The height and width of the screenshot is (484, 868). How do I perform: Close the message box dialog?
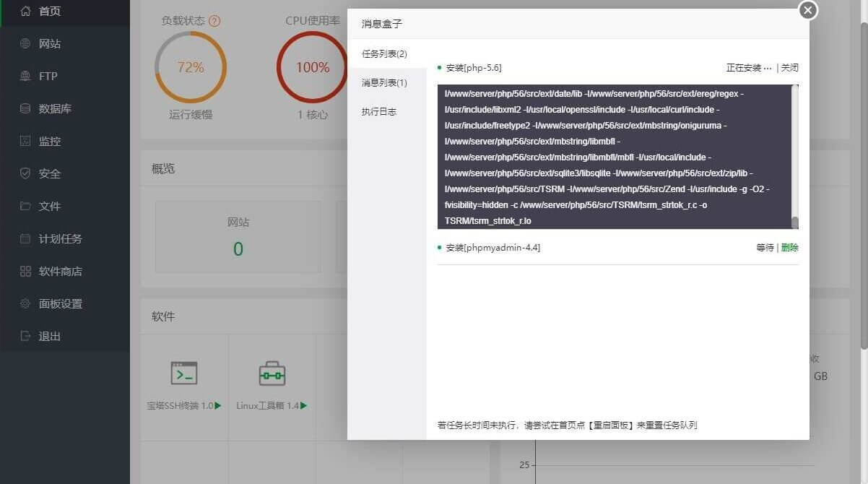808,10
